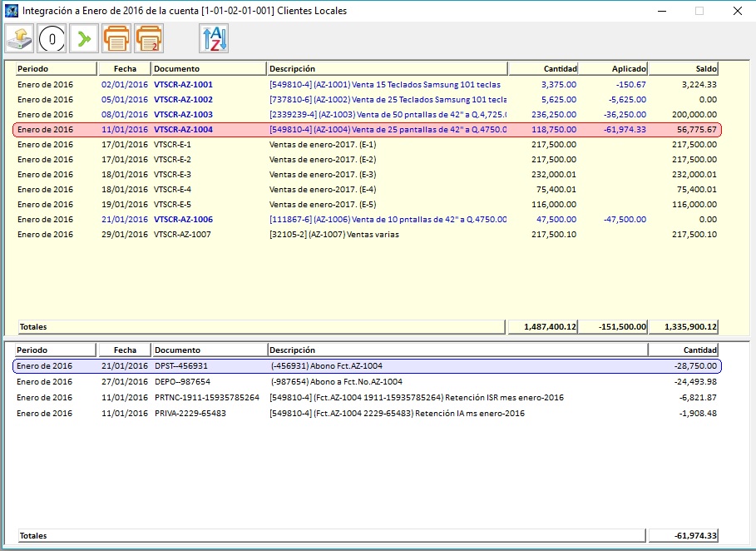Click lower table Documento column header
The width and height of the screenshot is (756, 551).
(x=210, y=350)
